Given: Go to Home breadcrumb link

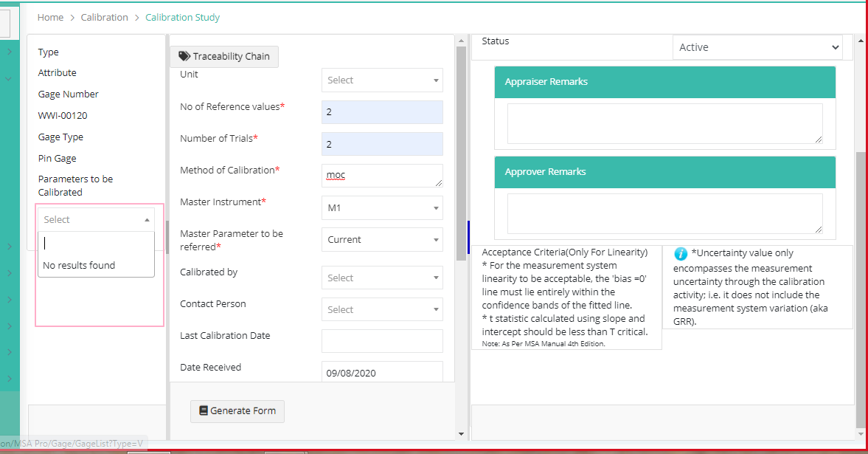Looking at the screenshot, I should tap(50, 17).
